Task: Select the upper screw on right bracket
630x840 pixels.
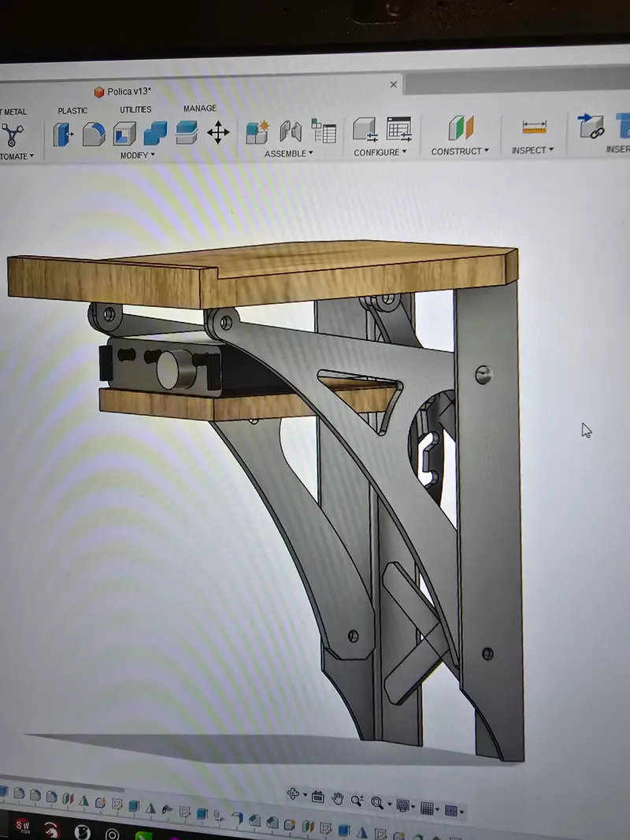Action: tap(484, 375)
